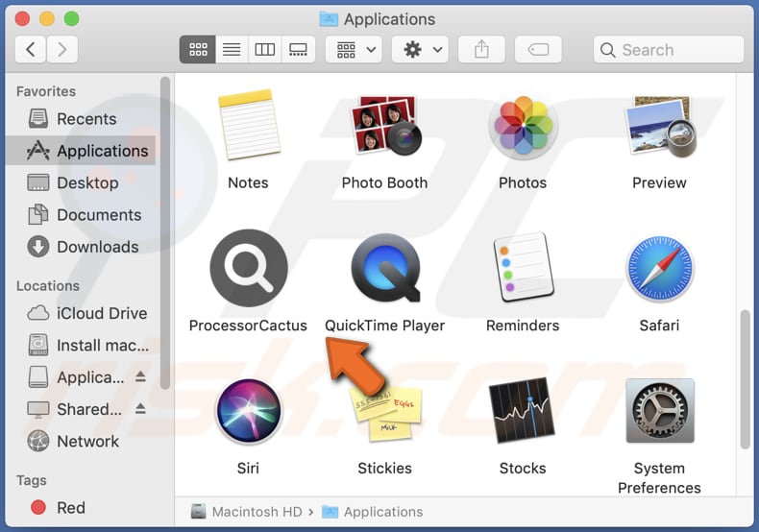Go back with the left chevron button
The height and width of the screenshot is (532, 759).
coord(31,49)
